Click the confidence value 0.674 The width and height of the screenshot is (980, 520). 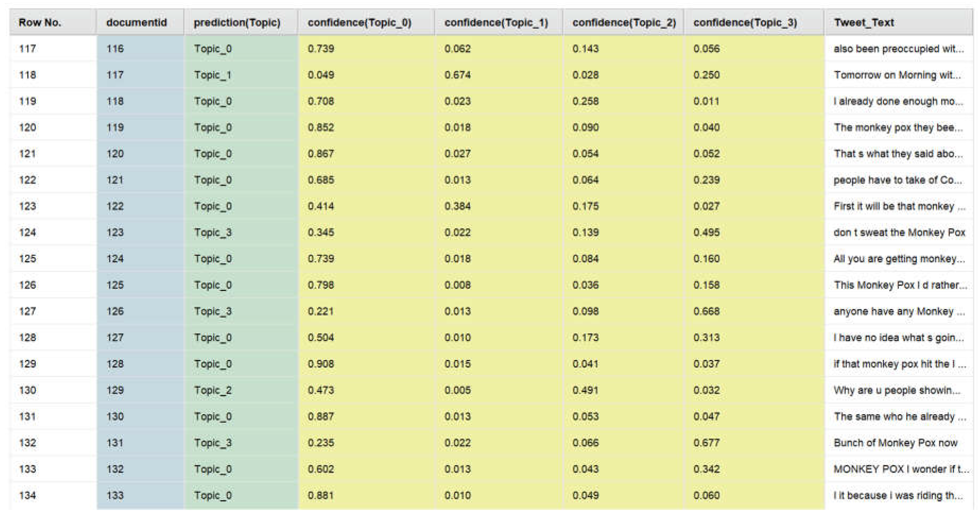tap(457, 75)
